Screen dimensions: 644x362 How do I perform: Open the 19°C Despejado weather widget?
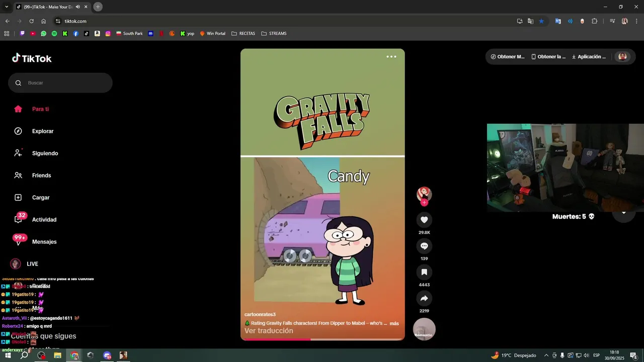pos(514,355)
